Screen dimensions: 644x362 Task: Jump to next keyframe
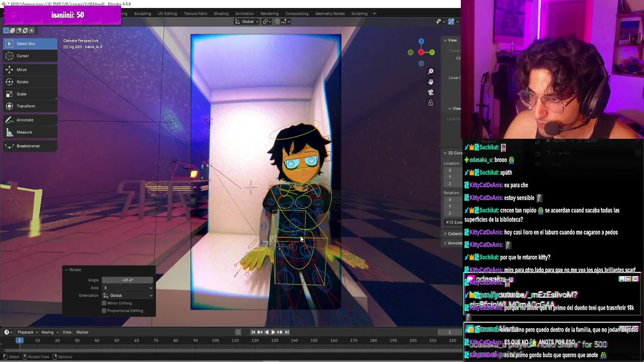pos(280,332)
